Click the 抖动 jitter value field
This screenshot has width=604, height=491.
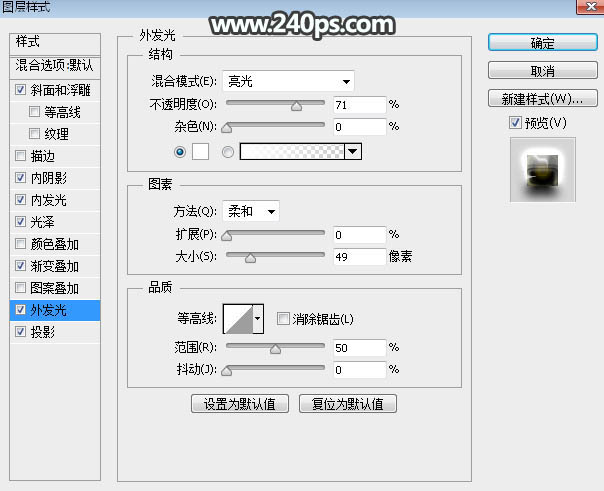click(x=359, y=370)
